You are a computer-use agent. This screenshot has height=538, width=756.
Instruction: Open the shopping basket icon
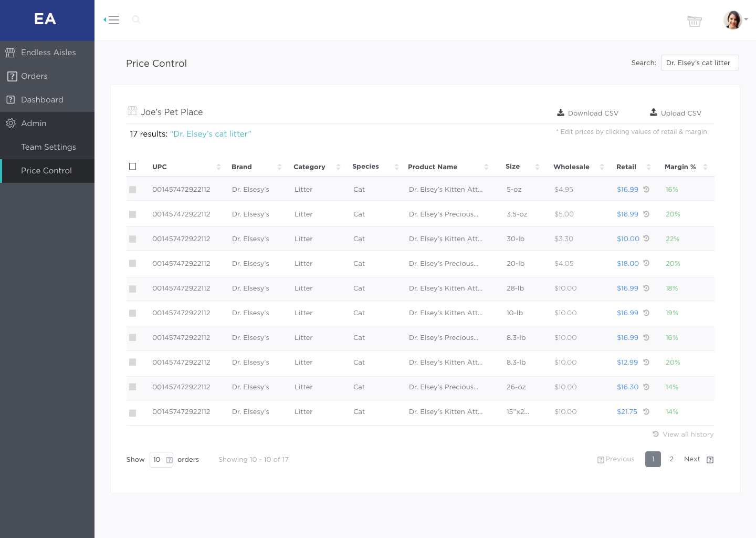[x=694, y=21]
